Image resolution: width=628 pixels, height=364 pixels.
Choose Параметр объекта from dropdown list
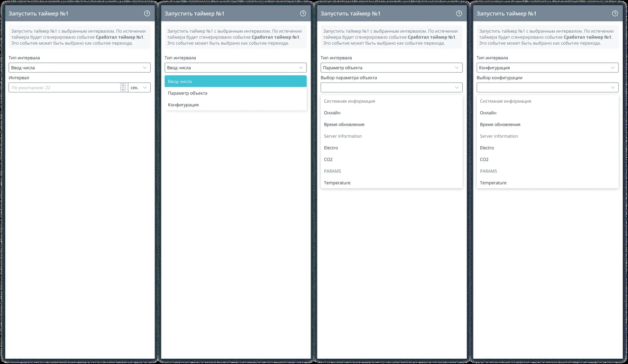[x=187, y=93]
